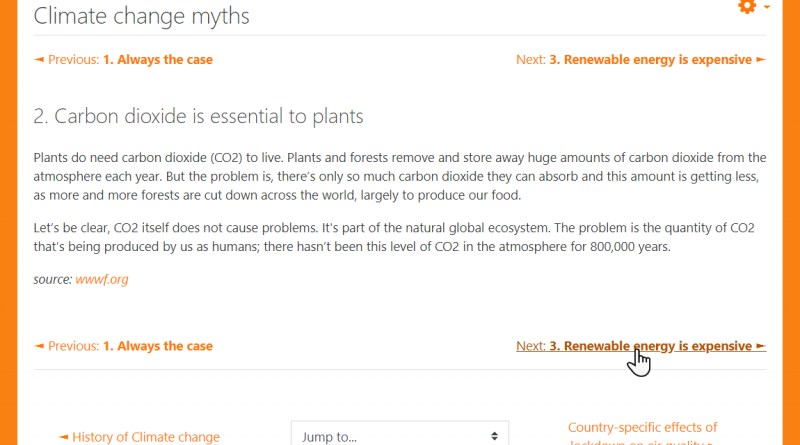Click the 'Climate change myths' heading

141,16
